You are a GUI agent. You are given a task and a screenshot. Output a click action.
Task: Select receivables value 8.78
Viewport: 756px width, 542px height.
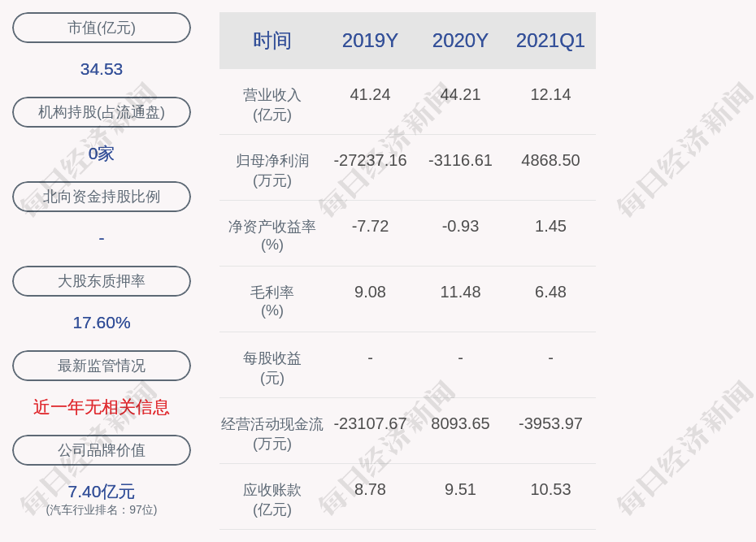[x=371, y=489]
